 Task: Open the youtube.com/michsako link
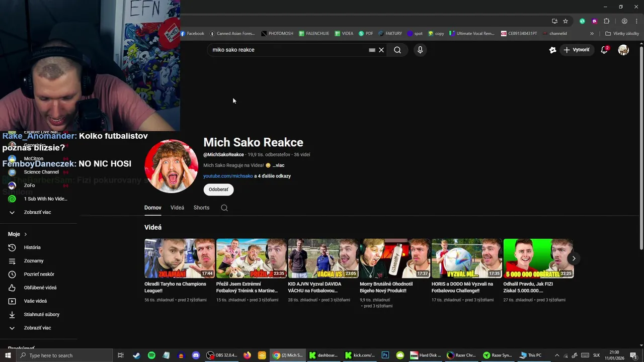(x=228, y=176)
